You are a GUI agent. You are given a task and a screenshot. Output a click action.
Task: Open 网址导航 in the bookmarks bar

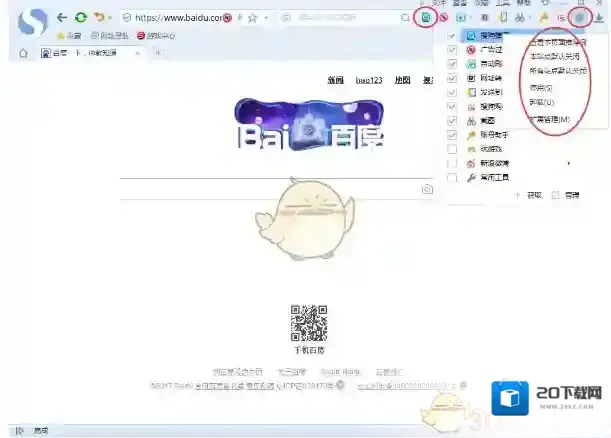tap(109, 36)
